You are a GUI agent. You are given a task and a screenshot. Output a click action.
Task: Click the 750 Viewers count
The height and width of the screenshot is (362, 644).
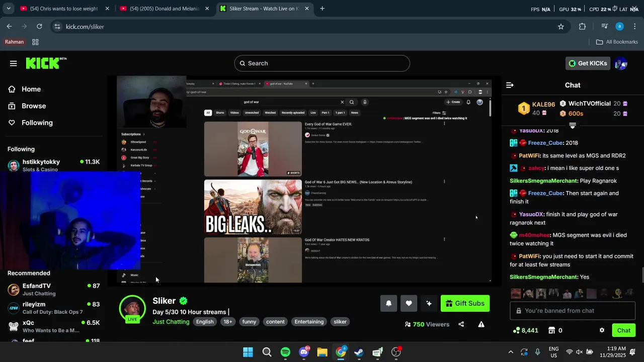pos(427,324)
